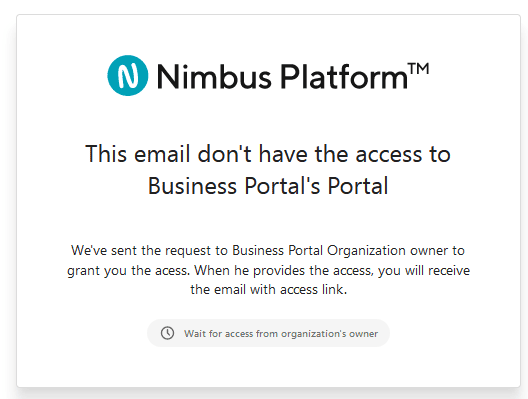Click the misspelled word "acess" in the paragraph
The image size is (528, 399).
coord(172,270)
